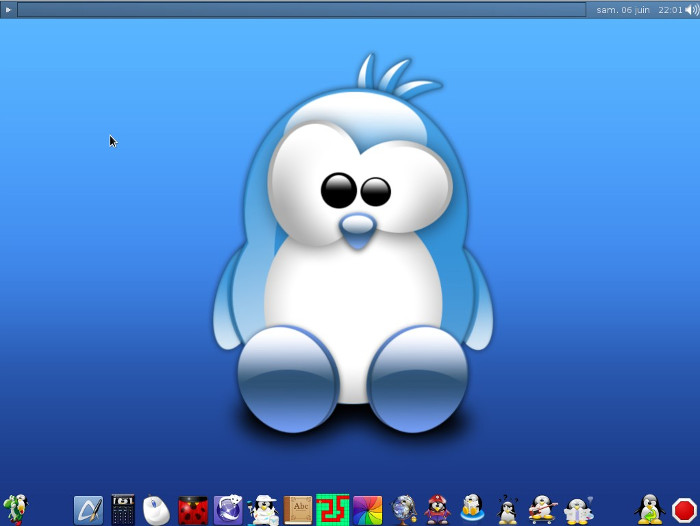Open the guitar-playing penguin music icon

[542, 510]
